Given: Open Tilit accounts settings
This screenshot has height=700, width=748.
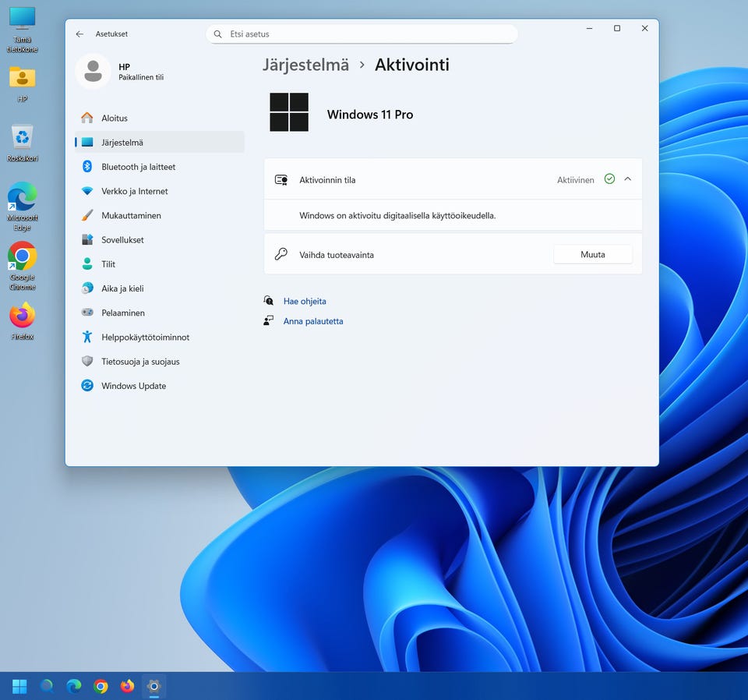Looking at the screenshot, I should point(108,264).
